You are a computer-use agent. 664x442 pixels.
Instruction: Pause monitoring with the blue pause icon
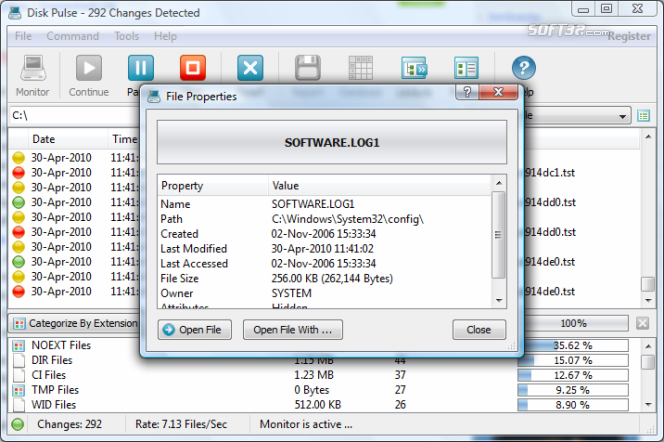[141, 68]
